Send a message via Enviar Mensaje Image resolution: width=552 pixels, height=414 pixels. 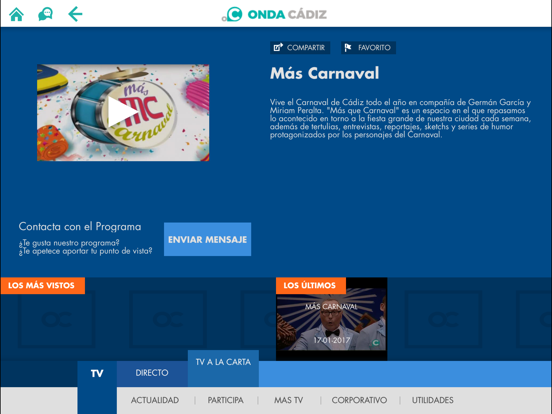[207, 239]
